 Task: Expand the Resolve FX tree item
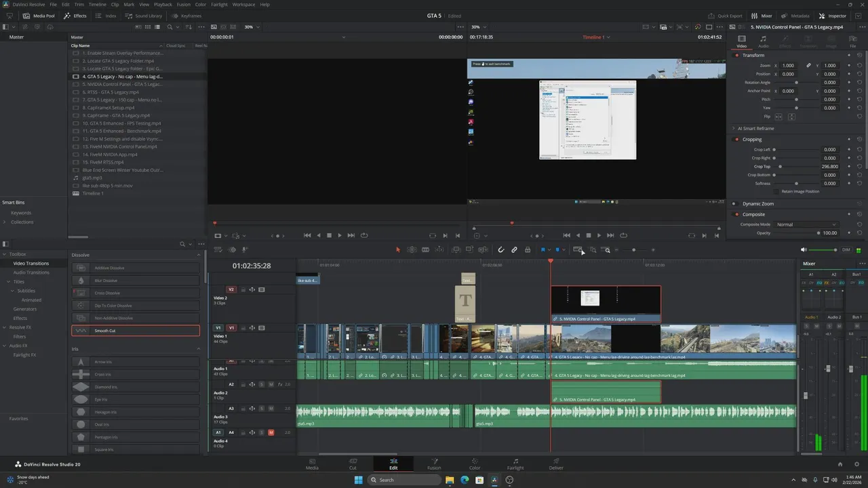[5, 327]
